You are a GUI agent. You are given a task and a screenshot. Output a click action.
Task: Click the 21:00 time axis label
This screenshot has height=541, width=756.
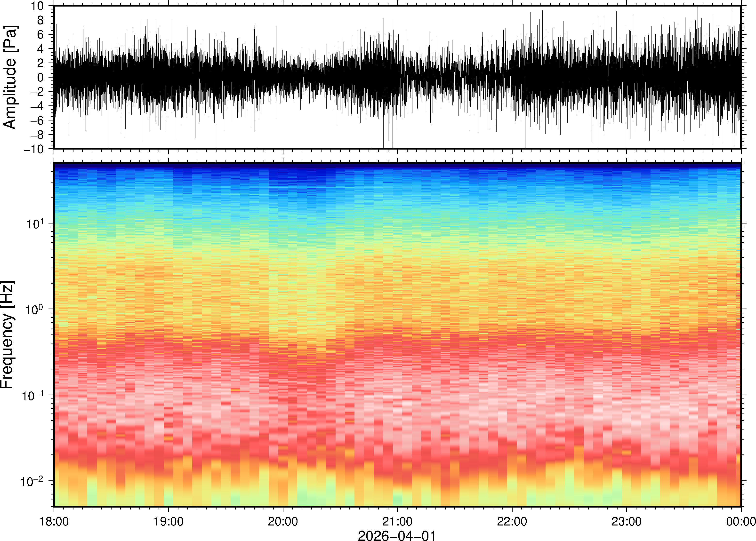[x=397, y=521]
